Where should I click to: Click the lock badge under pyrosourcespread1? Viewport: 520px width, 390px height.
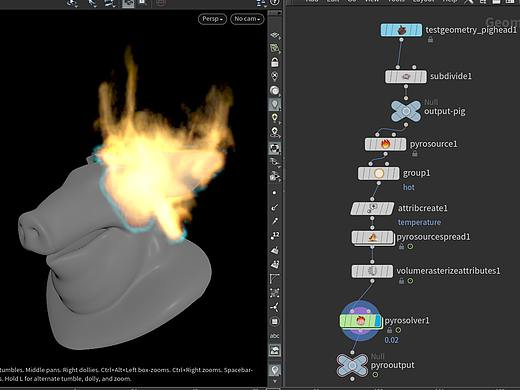[x=402, y=247]
